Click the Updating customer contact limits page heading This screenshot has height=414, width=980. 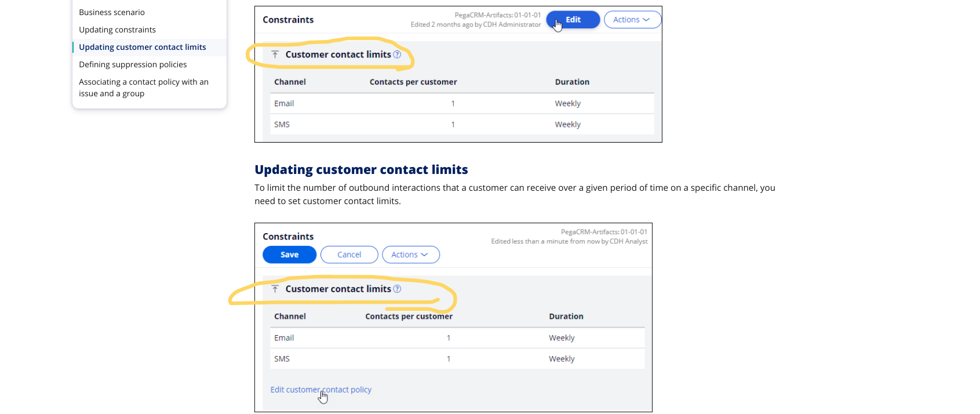tap(361, 169)
